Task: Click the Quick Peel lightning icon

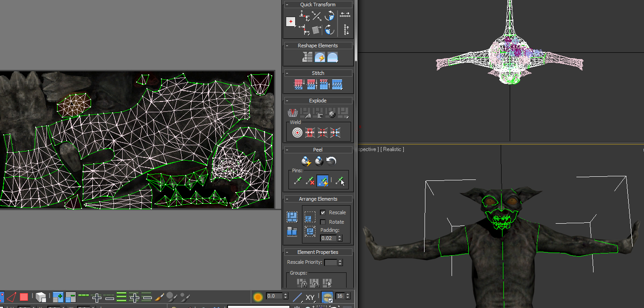Action: (x=306, y=161)
